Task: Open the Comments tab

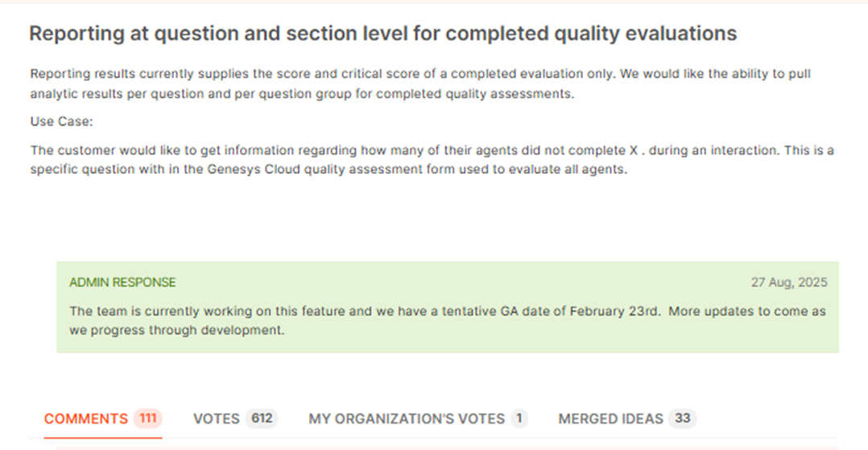Action: 85,419
